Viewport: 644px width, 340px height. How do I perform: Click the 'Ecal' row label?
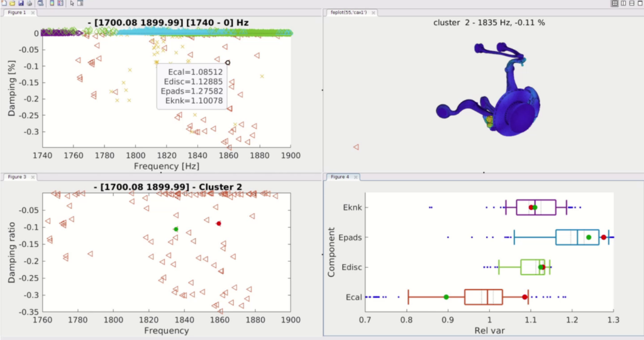point(353,297)
